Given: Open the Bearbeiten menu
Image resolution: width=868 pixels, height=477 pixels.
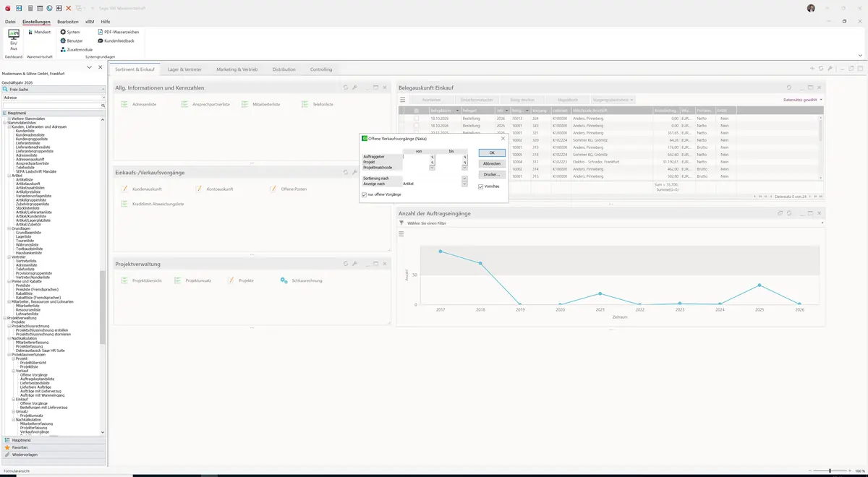Looking at the screenshot, I should pos(67,22).
